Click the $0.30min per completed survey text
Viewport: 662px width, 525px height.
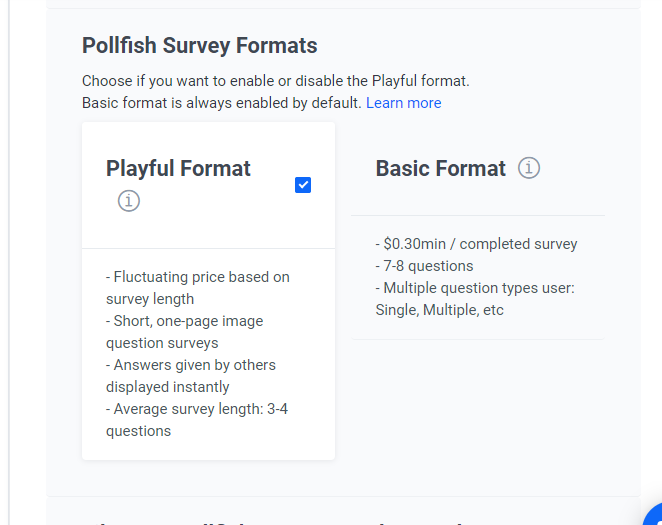click(476, 244)
